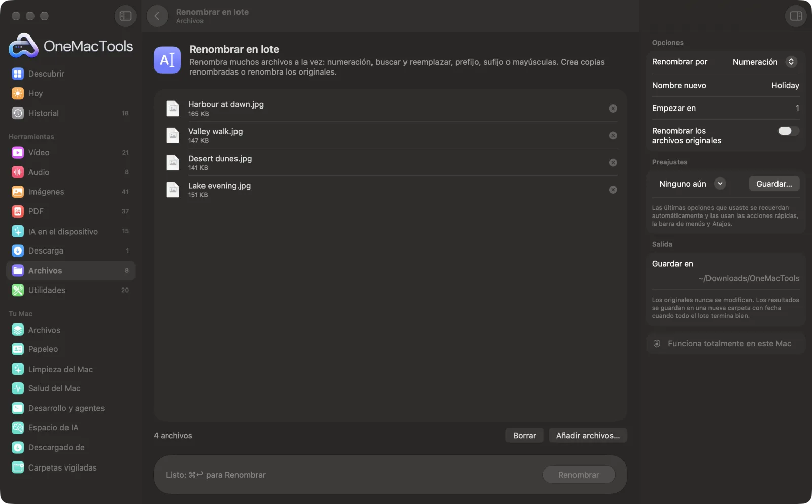This screenshot has width=812, height=504.
Task: Click the Borrar button
Action: click(x=524, y=436)
